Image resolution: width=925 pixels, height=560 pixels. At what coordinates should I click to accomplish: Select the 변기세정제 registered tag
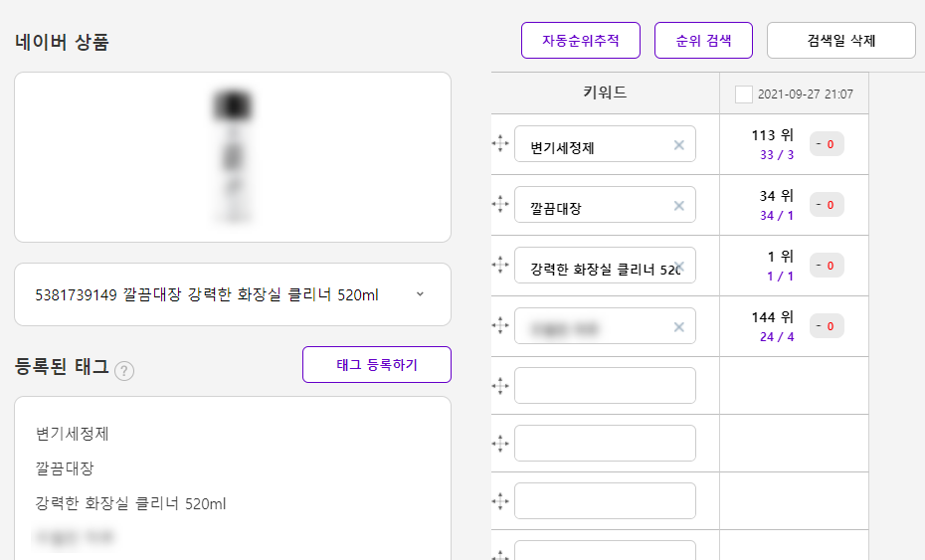73,434
